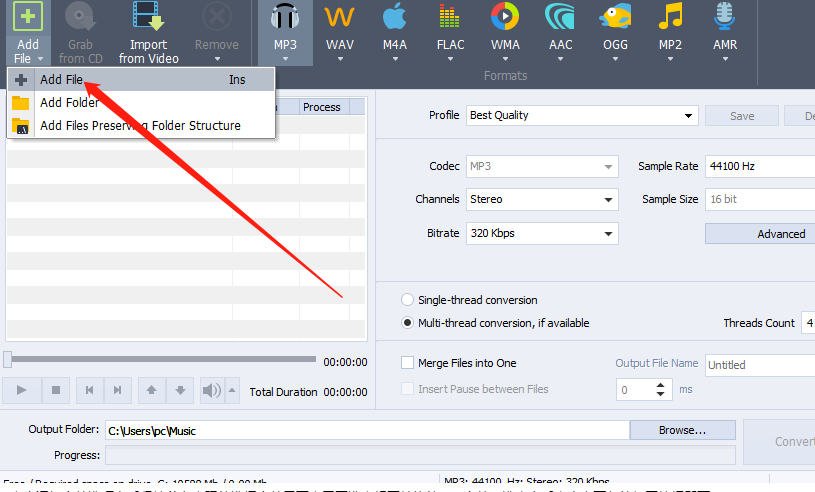Choose Add File menu entry
Viewport: 815px width, 492px height.
click(141, 79)
